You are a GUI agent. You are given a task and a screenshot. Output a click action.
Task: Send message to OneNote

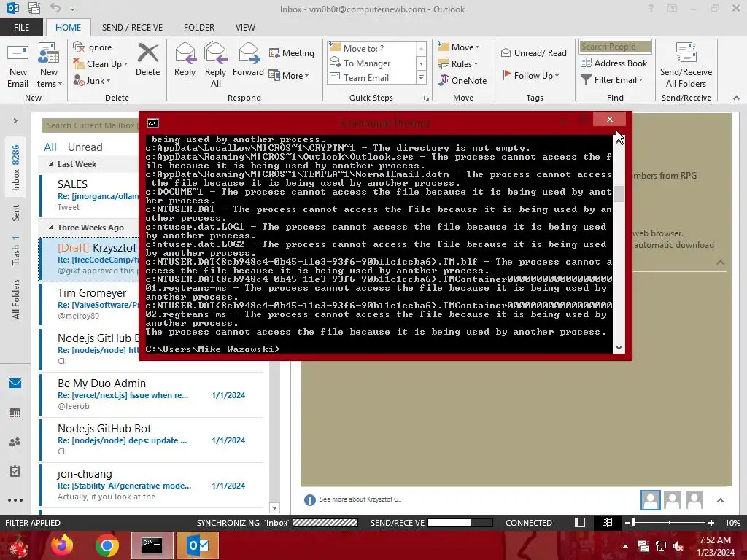tap(462, 80)
